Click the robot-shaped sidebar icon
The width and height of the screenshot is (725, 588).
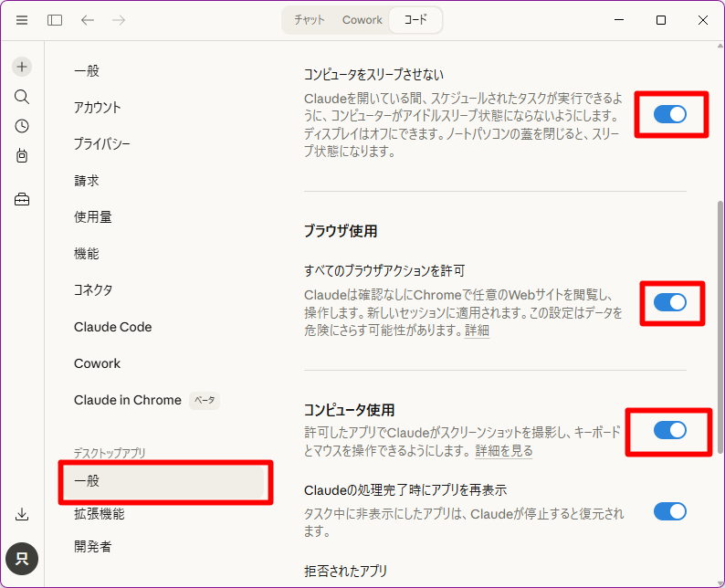pos(22,156)
